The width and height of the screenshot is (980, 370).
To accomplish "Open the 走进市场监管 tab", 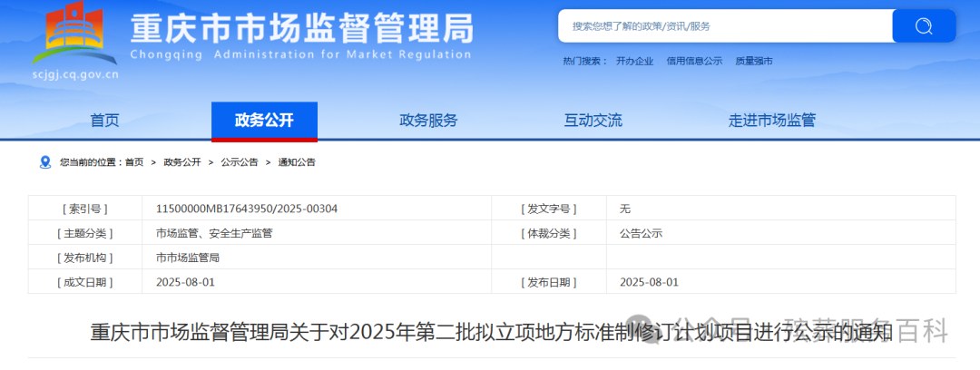I will coord(772,121).
